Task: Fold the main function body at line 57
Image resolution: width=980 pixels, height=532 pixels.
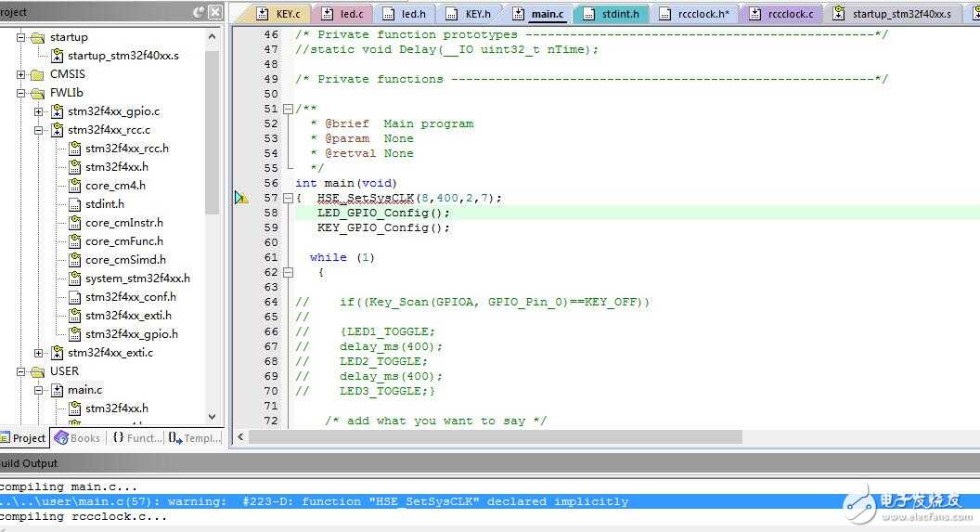Action: coord(288,198)
